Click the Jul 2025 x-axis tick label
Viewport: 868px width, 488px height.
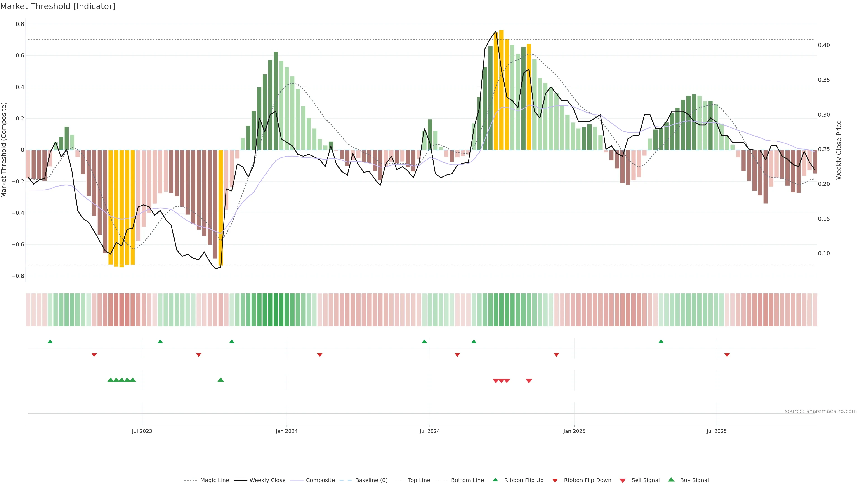[716, 431]
